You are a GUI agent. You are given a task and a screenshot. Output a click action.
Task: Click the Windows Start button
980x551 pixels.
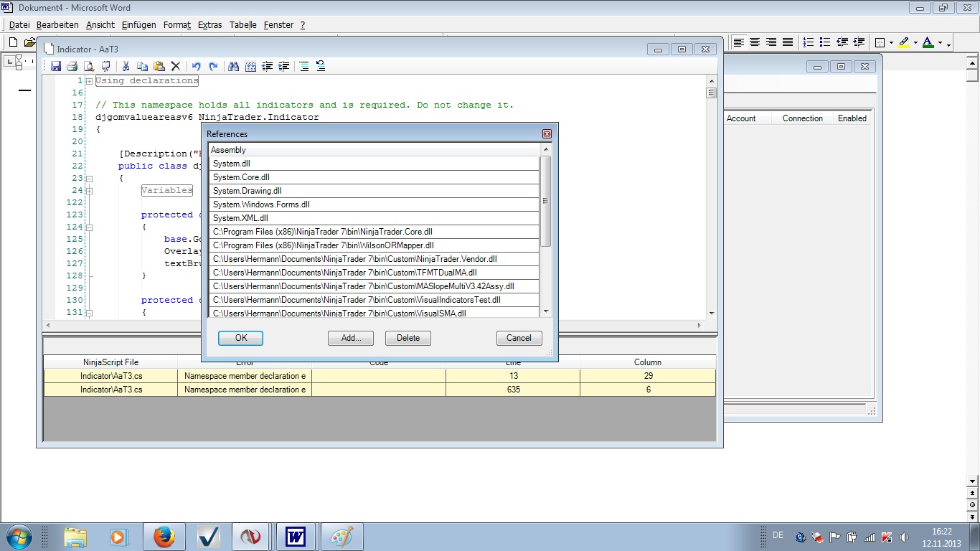pos(18,537)
